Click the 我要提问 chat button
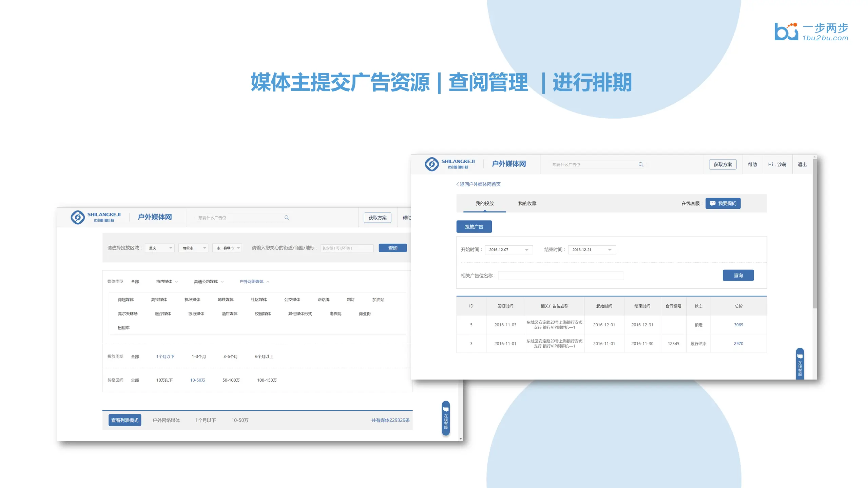868x488 pixels. point(723,203)
